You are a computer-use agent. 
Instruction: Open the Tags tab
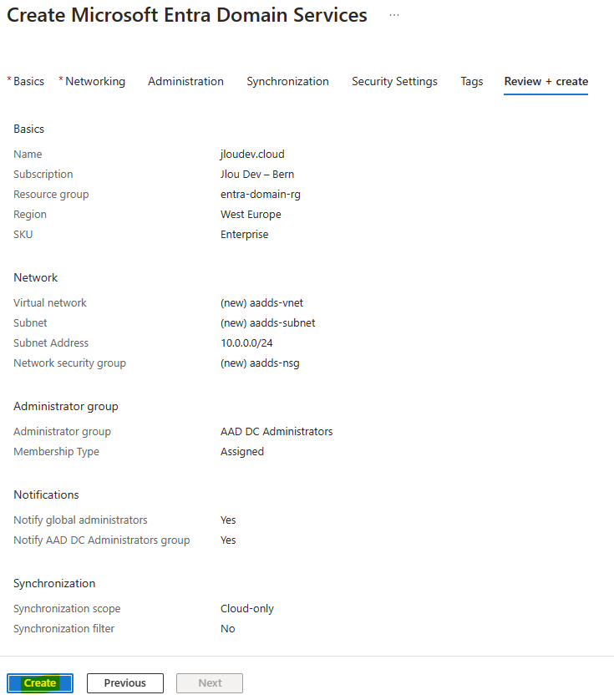coord(471,81)
